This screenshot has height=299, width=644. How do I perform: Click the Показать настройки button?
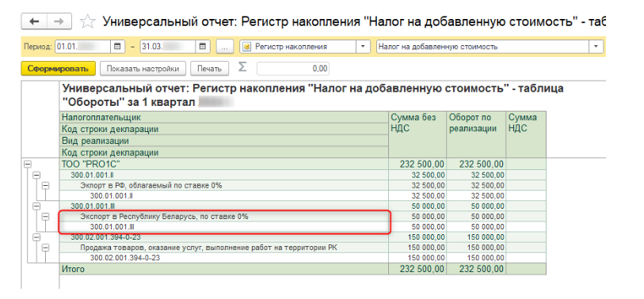143,69
